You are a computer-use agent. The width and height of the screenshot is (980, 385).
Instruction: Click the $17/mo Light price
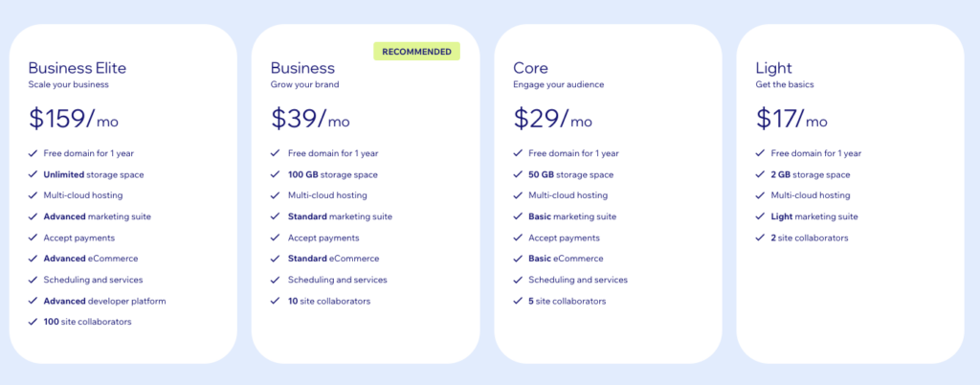791,119
